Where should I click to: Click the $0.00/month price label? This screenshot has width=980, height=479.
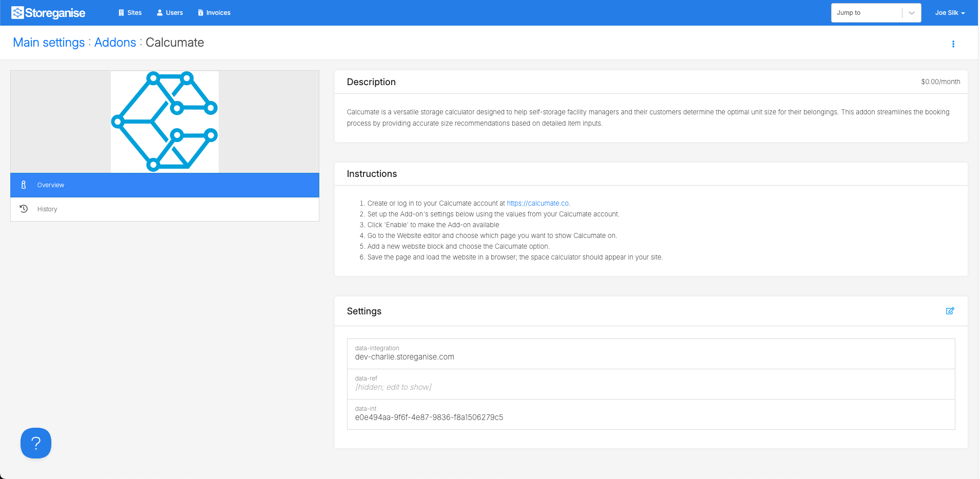pyautogui.click(x=940, y=82)
